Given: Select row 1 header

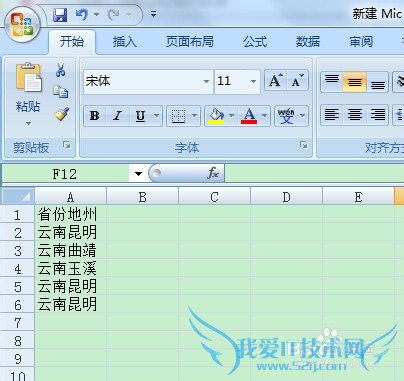Looking at the screenshot, I should click(x=17, y=214).
